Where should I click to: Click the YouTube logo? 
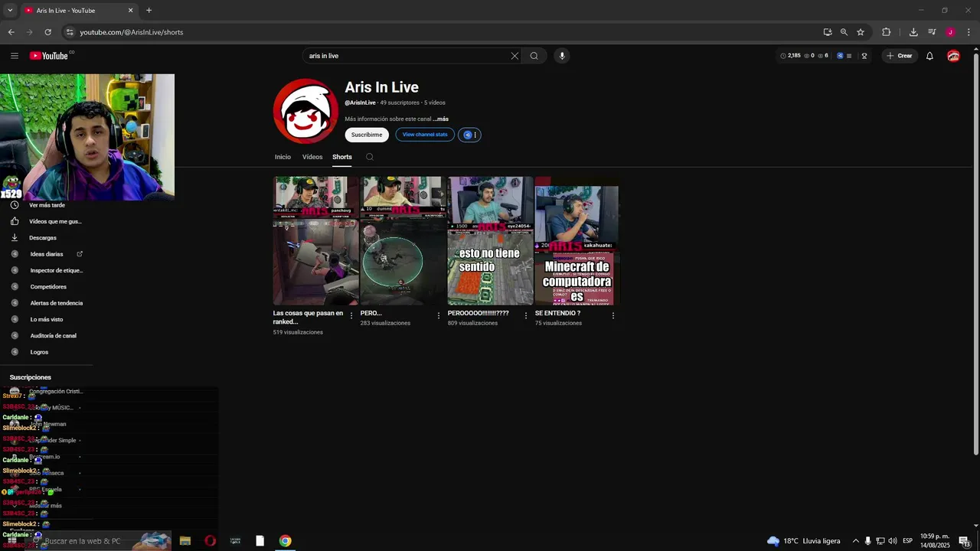tap(49, 56)
